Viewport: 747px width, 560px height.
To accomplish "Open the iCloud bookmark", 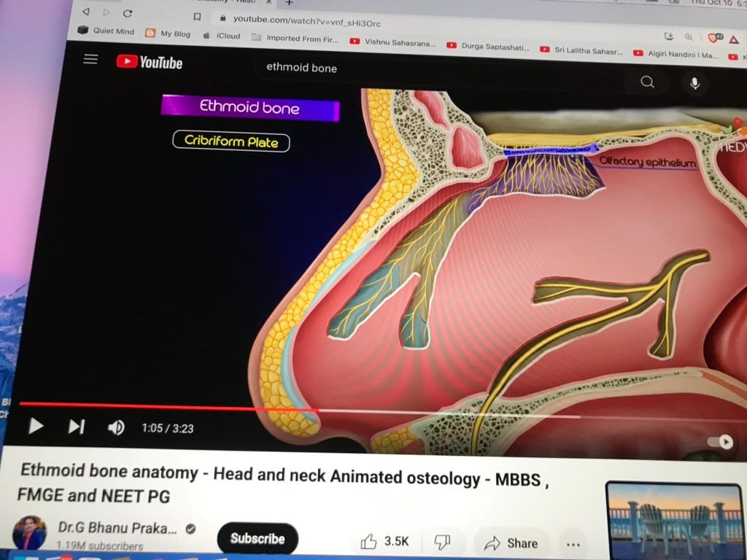I will pyautogui.click(x=222, y=36).
